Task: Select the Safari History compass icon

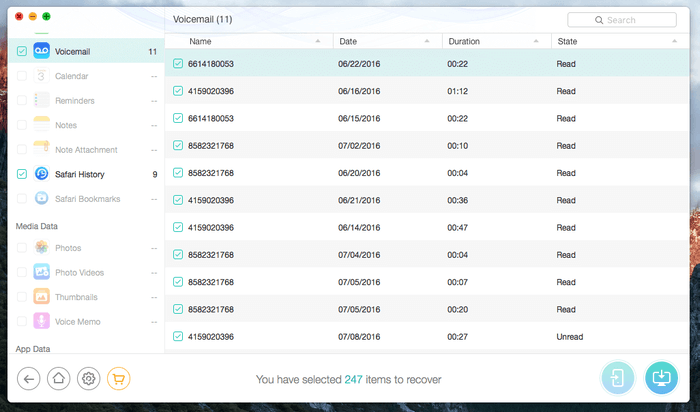Action: click(42, 174)
